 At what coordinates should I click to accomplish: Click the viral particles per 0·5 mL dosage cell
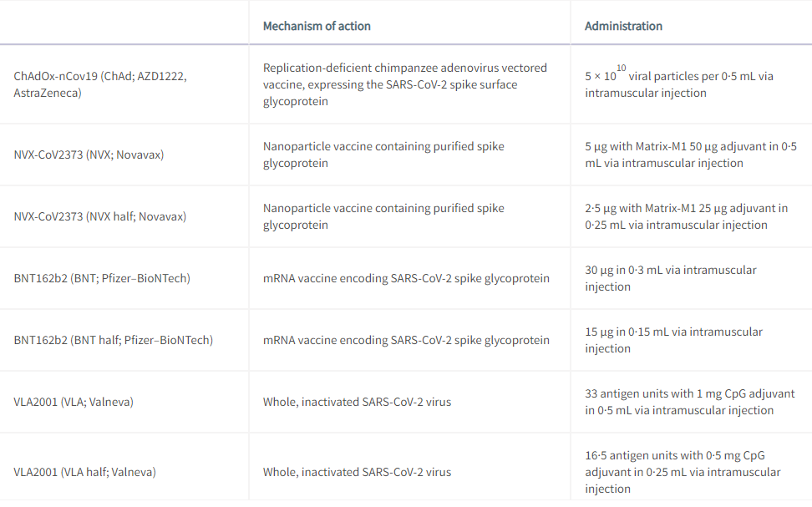tap(678, 84)
